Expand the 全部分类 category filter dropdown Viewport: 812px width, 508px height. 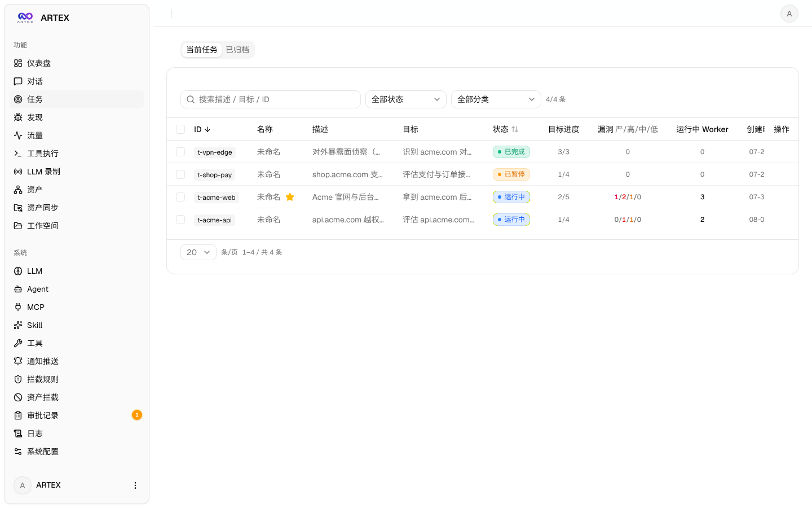496,99
